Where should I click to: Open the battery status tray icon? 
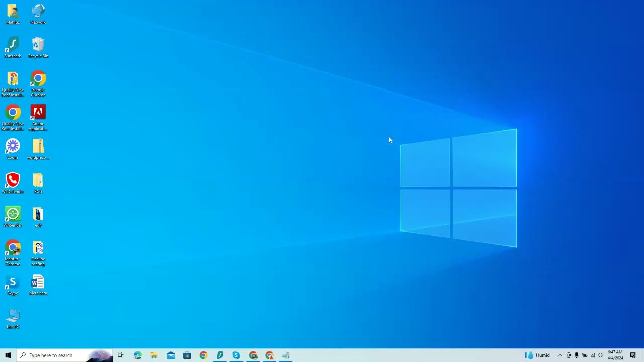tap(585, 355)
